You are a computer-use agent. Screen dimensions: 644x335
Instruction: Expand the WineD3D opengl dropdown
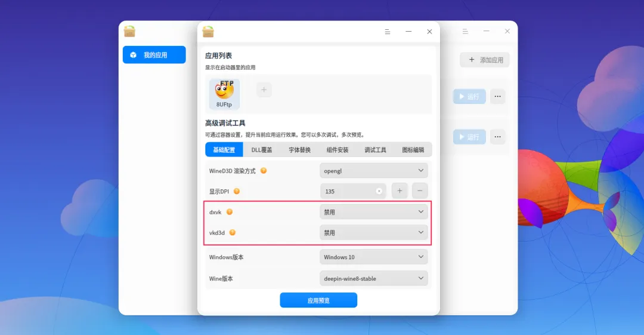click(x=374, y=171)
